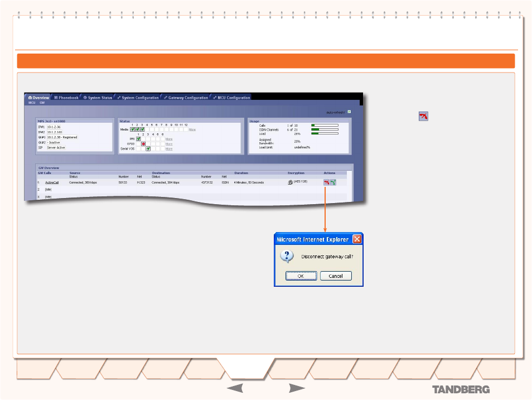Click the ISDN Channels usage progress bar
This screenshot has height=400, width=532.
(325, 129)
